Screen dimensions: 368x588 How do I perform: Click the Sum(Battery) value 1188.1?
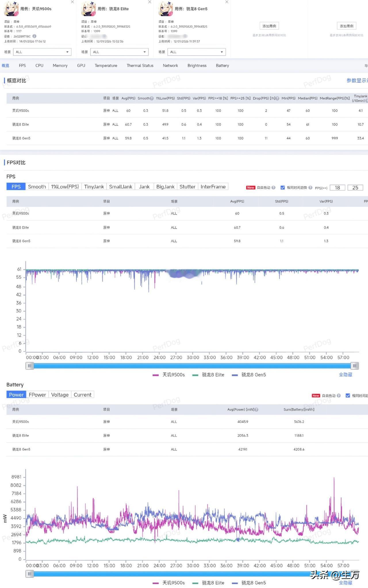(299, 436)
